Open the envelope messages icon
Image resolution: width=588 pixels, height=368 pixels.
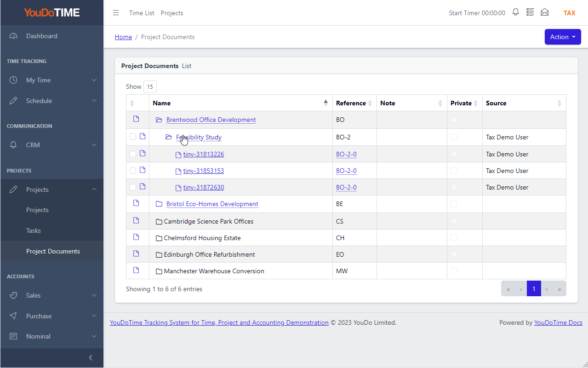pyautogui.click(x=545, y=12)
